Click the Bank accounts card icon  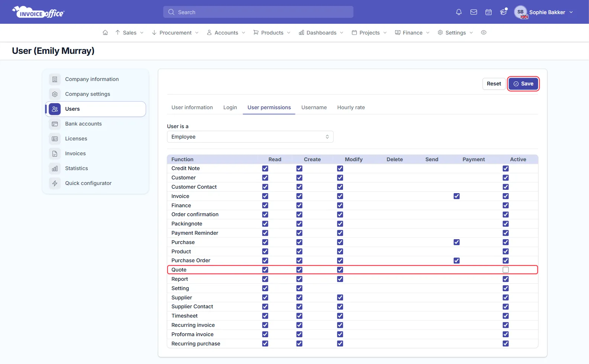55,124
